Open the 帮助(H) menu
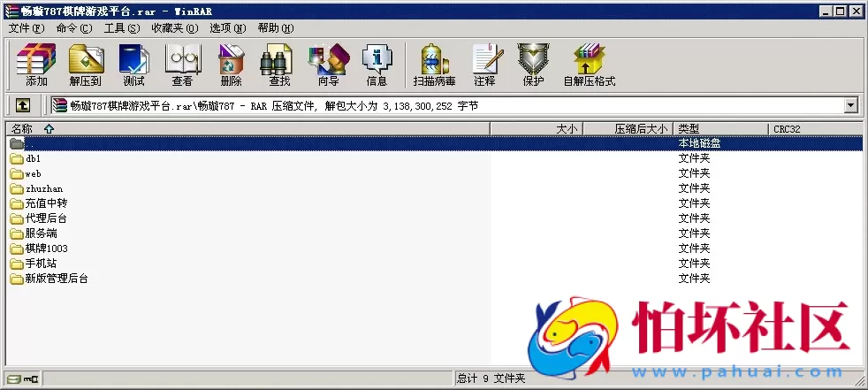The width and height of the screenshot is (868, 390). click(276, 28)
